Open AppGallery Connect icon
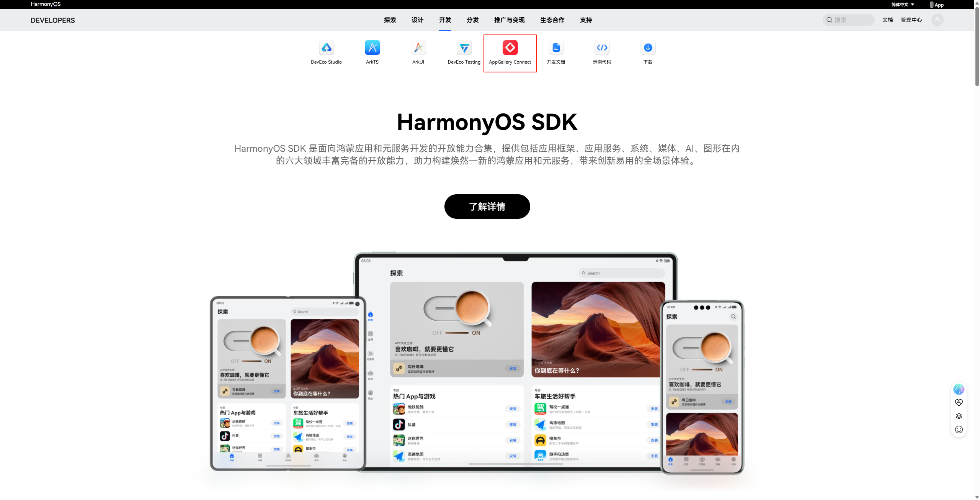980x500 pixels. coord(510,48)
